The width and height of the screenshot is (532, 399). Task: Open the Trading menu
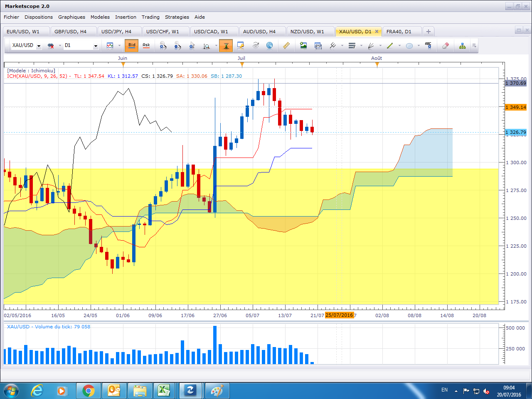(x=150, y=17)
